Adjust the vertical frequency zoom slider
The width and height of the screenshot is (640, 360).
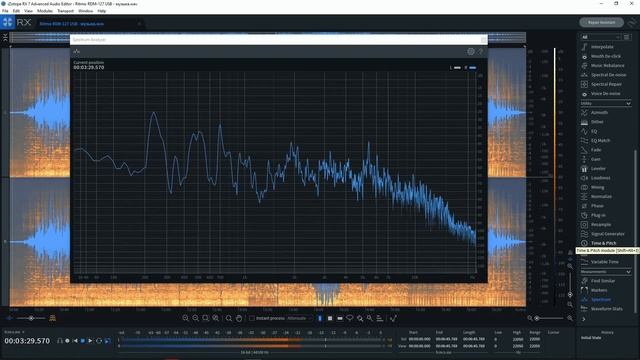pos(570,284)
